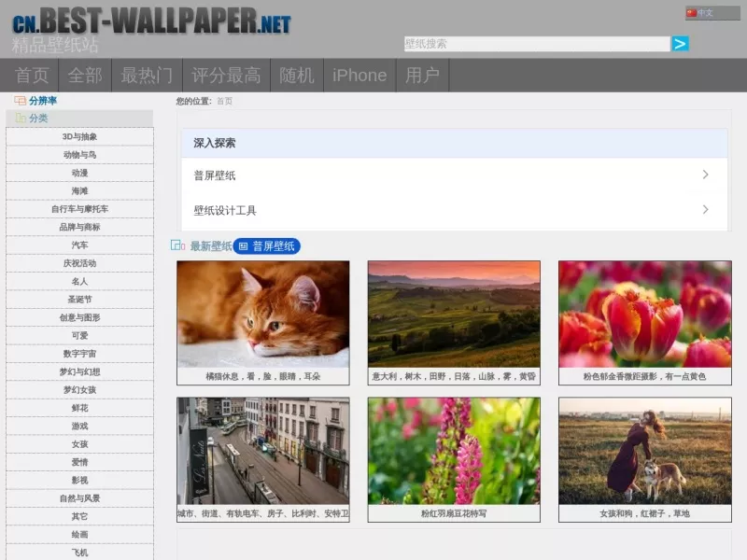The width and height of the screenshot is (747, 560).
Task: Open the Antwerp city street thumbnail
Action: point(263,451)
